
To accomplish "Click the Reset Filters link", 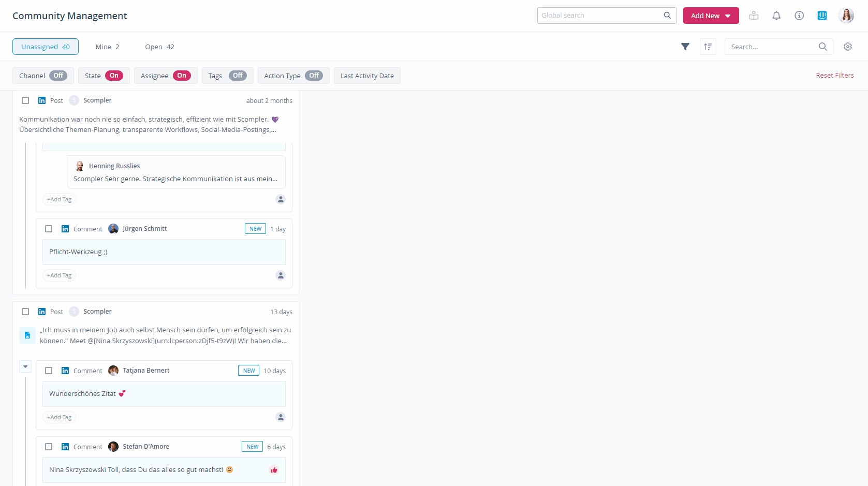I will pyautogui.click(x=834, y=76).
